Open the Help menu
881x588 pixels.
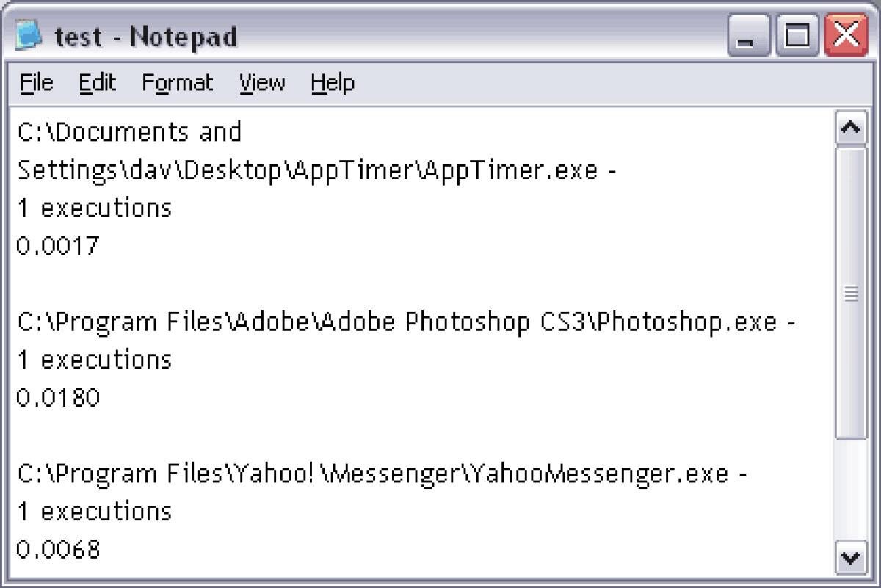click(x=333, y=83)
